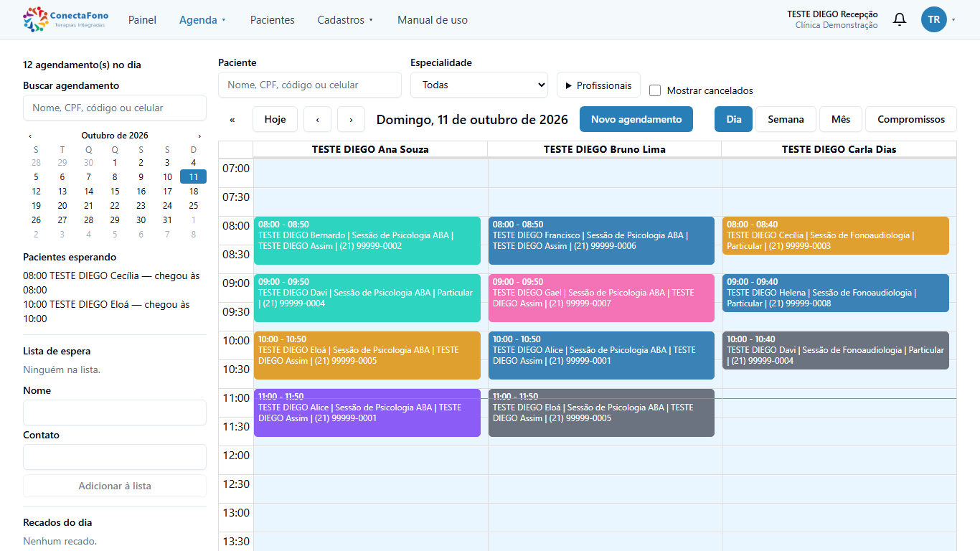Toggle the Mostrar cancelados checkbox
The width and height of the screenshot is (980, 551).
(x=654, y=90)
